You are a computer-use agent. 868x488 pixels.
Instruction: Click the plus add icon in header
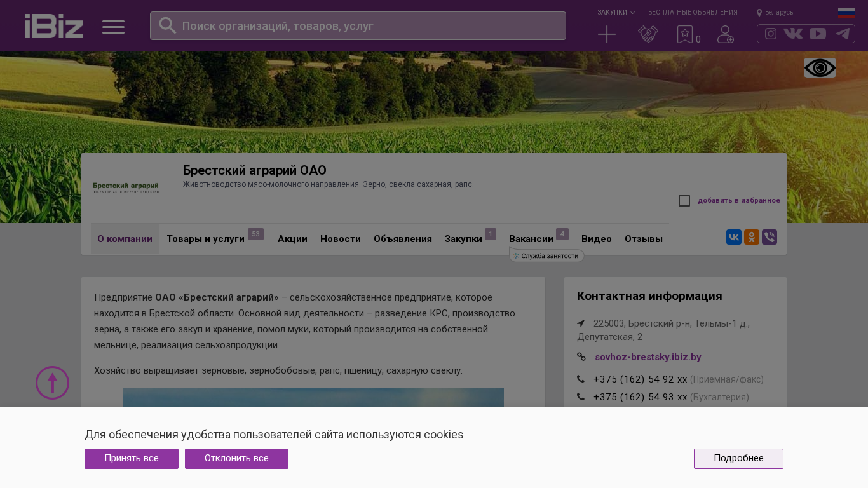pyautogui.click(x=607, y=34)
